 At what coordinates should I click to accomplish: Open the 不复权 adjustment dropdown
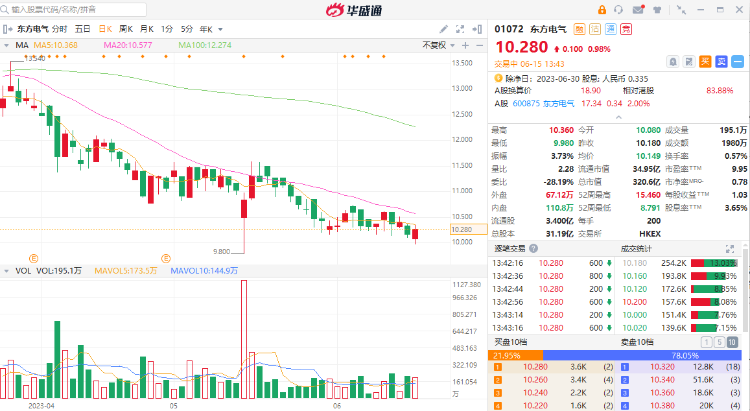[x=439, y=45]
